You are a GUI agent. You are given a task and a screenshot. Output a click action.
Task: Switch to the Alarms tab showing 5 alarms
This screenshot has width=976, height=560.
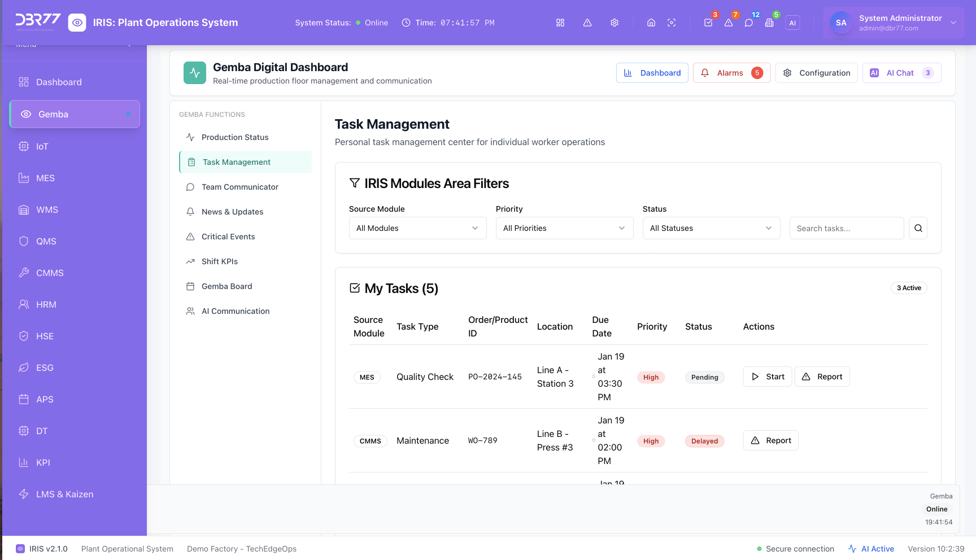pyautogui.click(x=731, y=73)
